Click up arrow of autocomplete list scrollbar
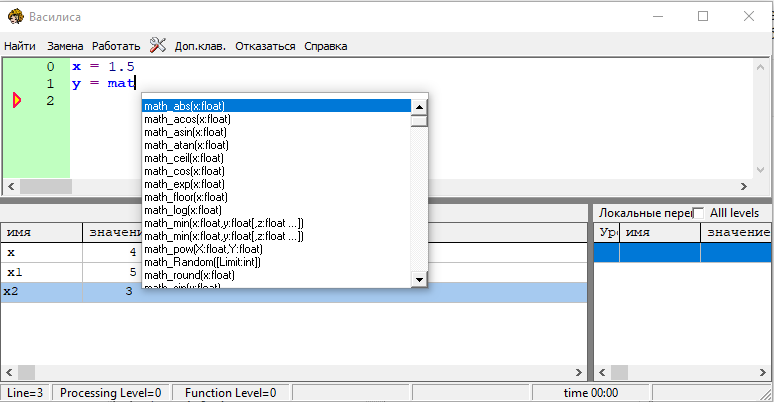Viewport: 774px width, 402px height. 419,106
